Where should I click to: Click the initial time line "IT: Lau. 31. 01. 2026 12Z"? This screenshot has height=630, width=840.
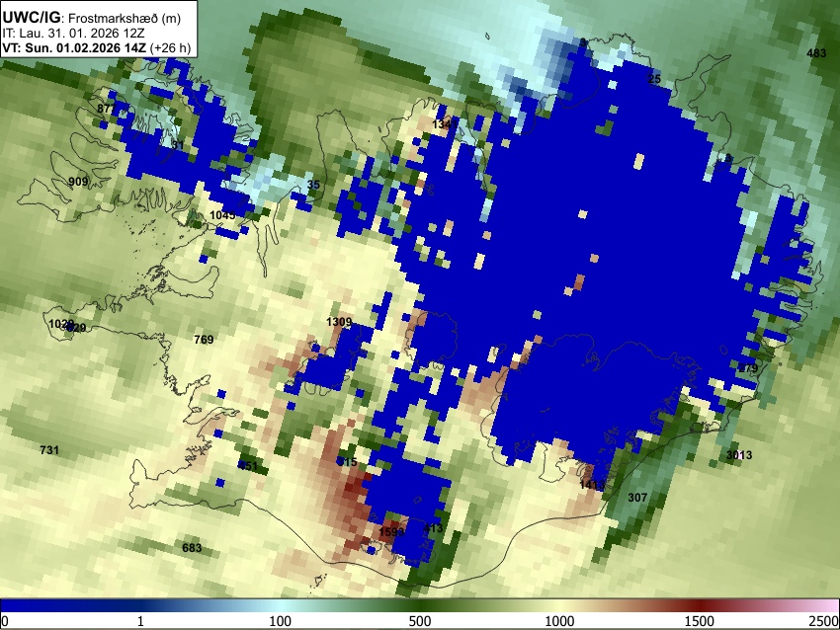click(x=73, y=34)
